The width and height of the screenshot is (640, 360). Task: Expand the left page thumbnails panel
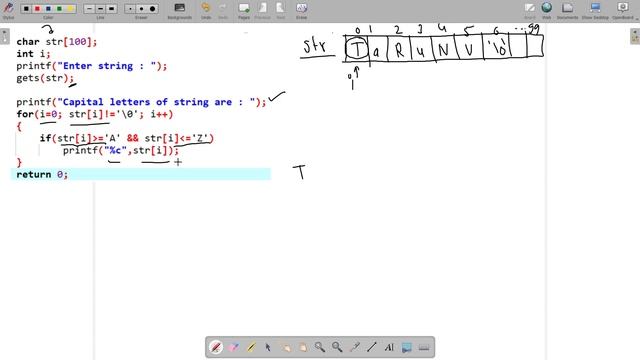click(4, 37)
